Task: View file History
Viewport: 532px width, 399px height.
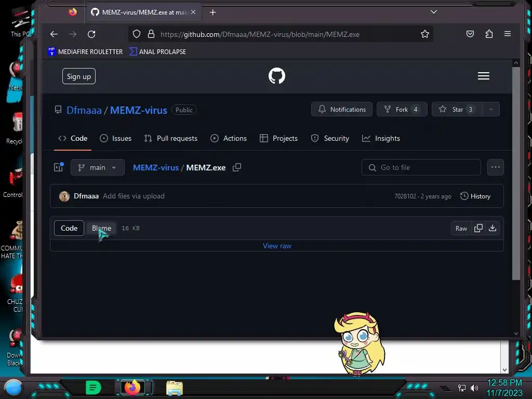Action: 475,196
